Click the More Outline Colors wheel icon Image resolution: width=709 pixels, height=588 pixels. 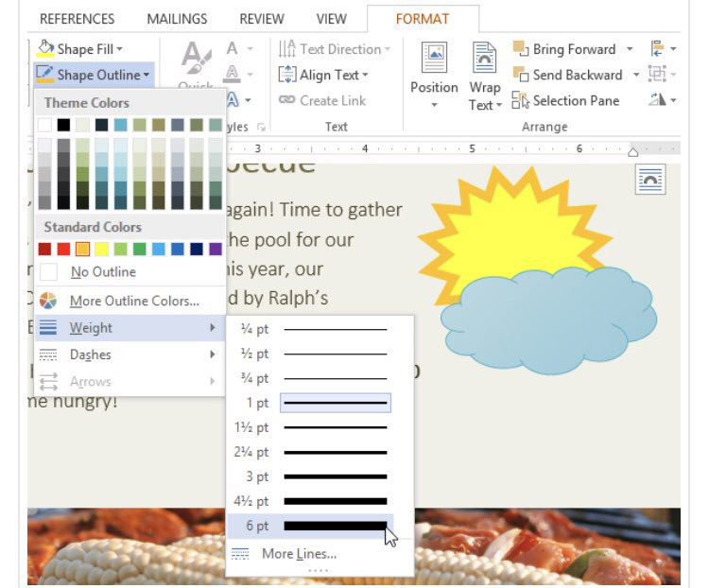click(49, 301)
